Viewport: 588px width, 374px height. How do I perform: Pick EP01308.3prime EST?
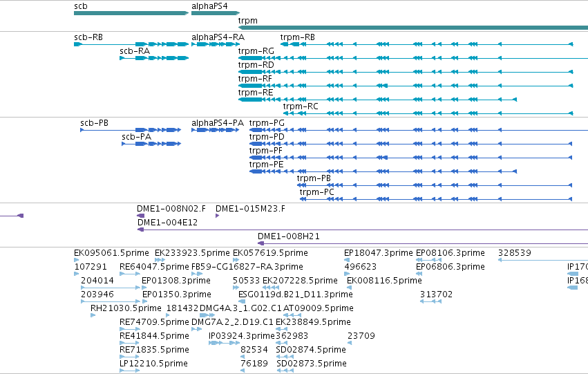pyautogui.click(x=144, y=288)
